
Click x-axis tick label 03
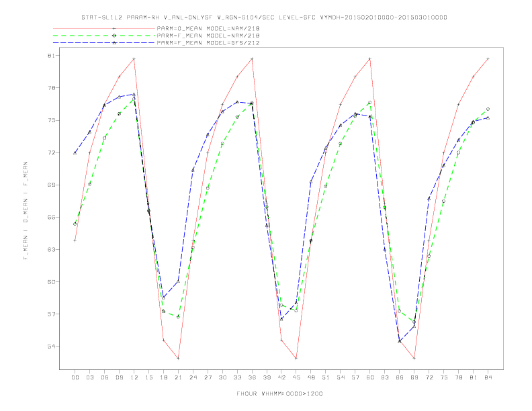point(89,377)
